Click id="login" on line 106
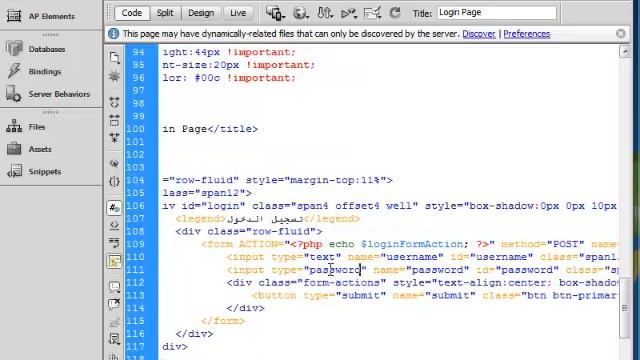Screen dimensions: 640x360 pyautogui.click(x=213, y=206)
